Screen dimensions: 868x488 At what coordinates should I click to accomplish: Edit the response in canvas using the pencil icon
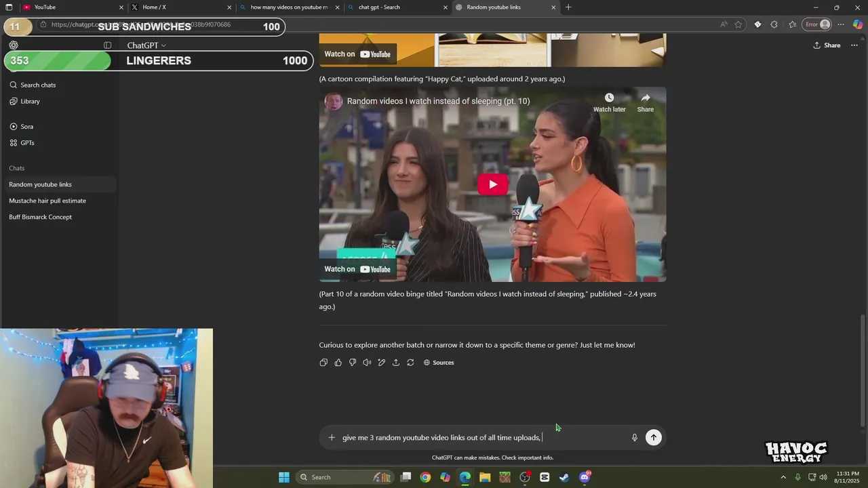(x=382, y=363)
